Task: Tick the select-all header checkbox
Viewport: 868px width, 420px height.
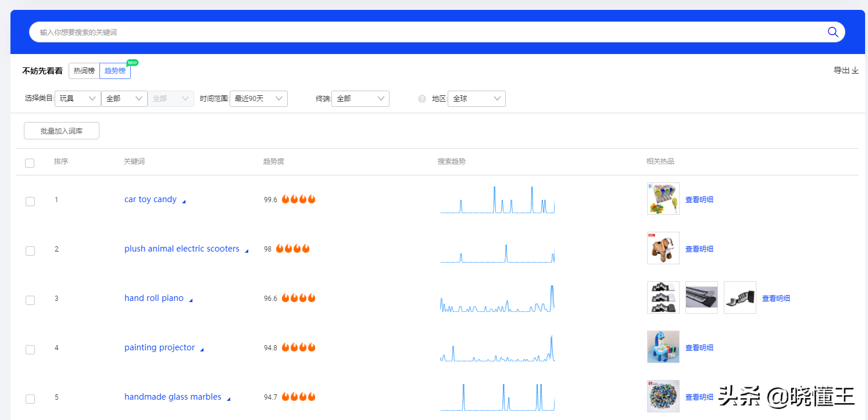Action: (30, 163)
